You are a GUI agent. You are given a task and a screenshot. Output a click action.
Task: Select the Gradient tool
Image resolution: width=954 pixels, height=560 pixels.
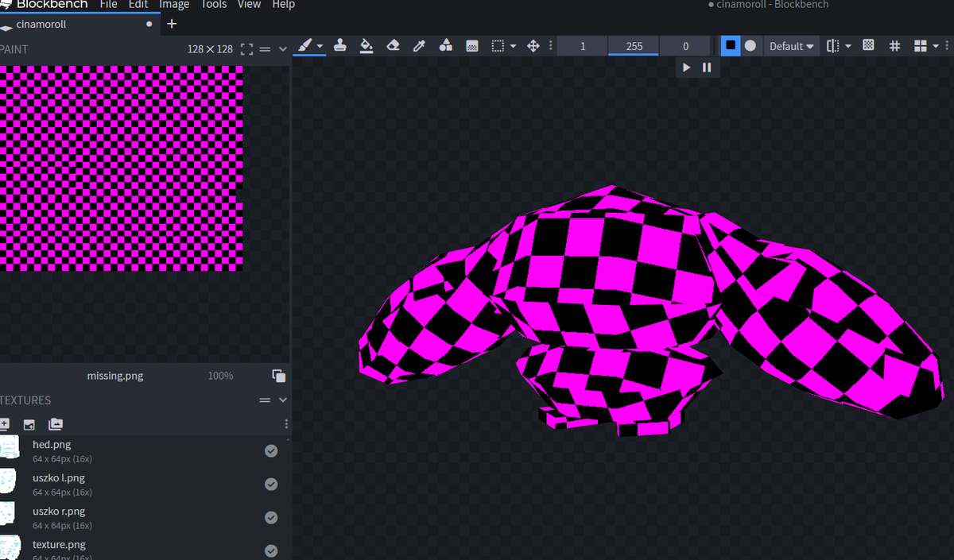(471, 46)
